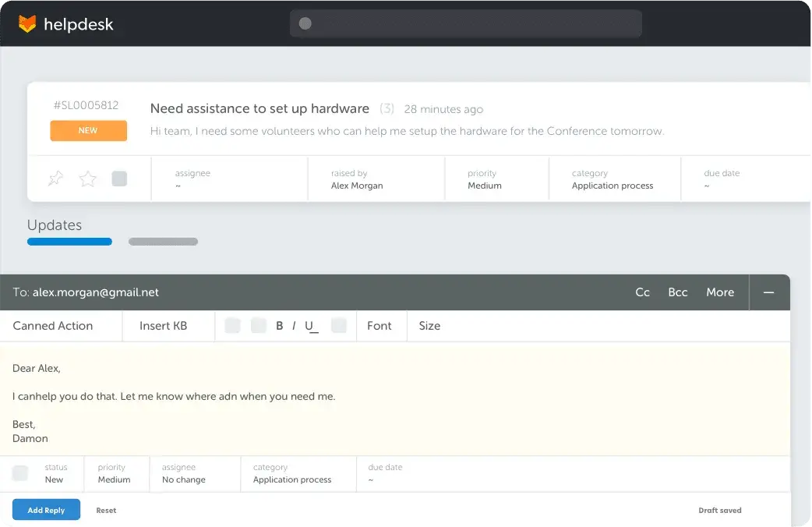The width and height of the screenshot is (812, 527).
Task: Reset the reply draft
Action: (x=106, y=510)
